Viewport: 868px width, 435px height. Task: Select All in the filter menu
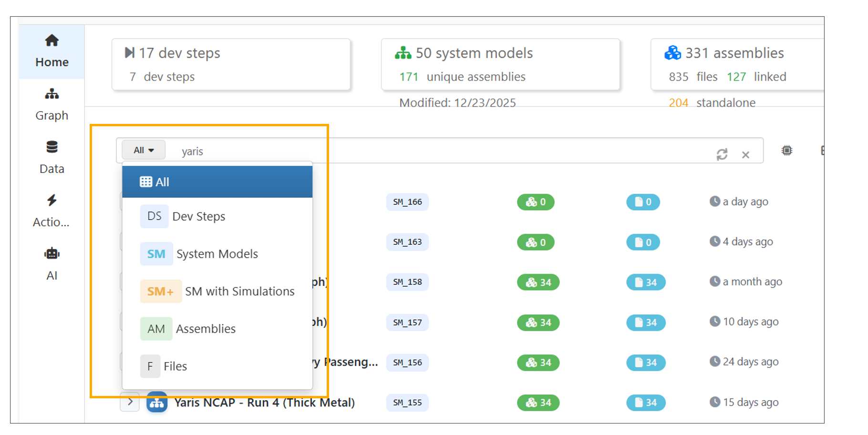217,182
